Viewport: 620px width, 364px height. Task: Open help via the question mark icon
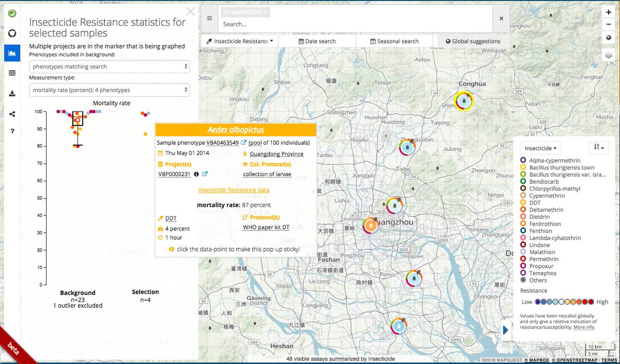click(x=11, y=132)
